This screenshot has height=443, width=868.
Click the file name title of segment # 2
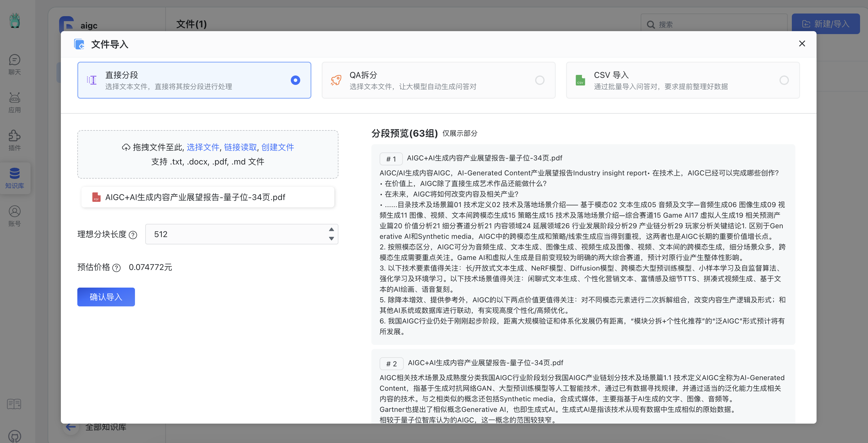485,363
